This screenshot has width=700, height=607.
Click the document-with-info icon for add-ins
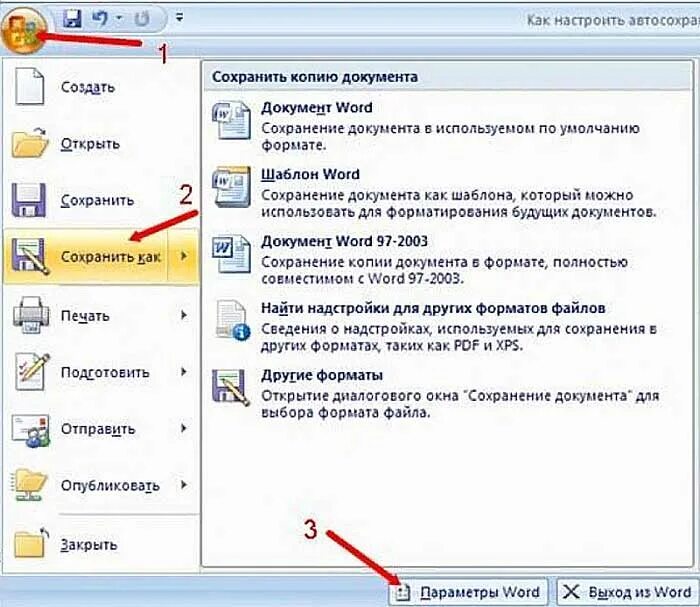point(232,320)
